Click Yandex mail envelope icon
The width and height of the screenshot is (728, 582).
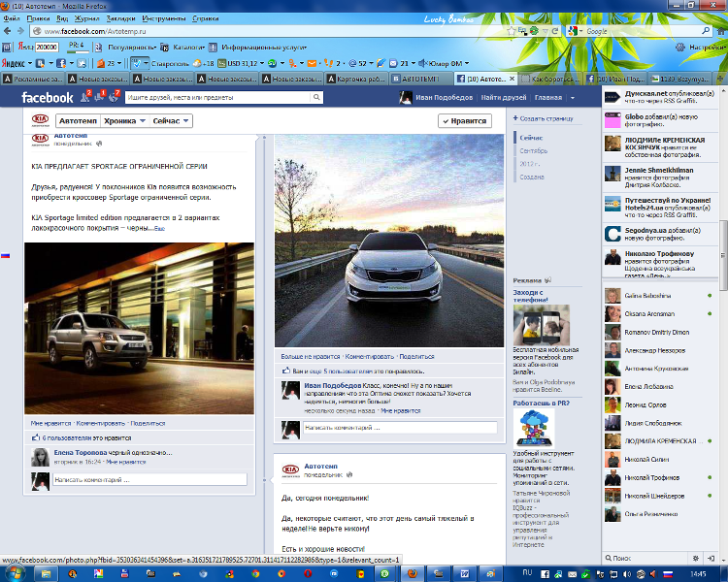[x=312, y=63]
